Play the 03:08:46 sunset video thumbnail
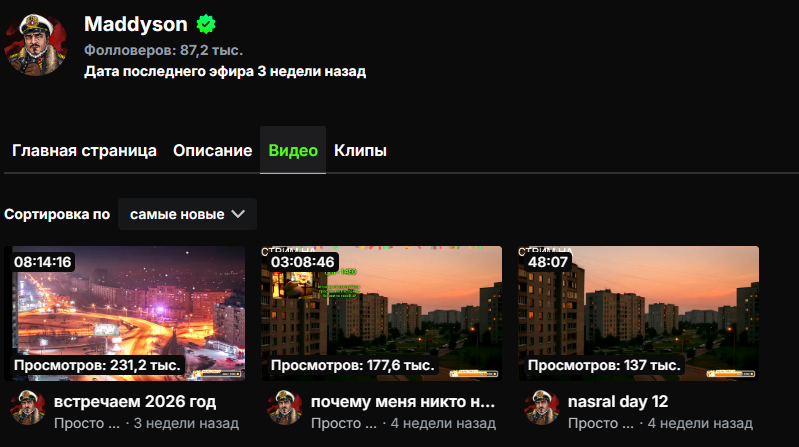This screenshot has width=799, height=447. [382, 313]
